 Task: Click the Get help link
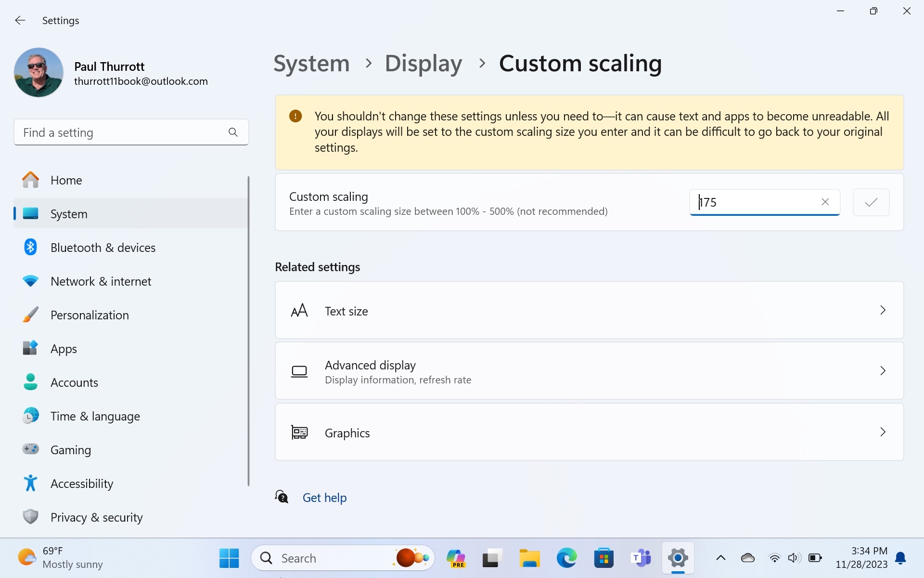(324, 498)
